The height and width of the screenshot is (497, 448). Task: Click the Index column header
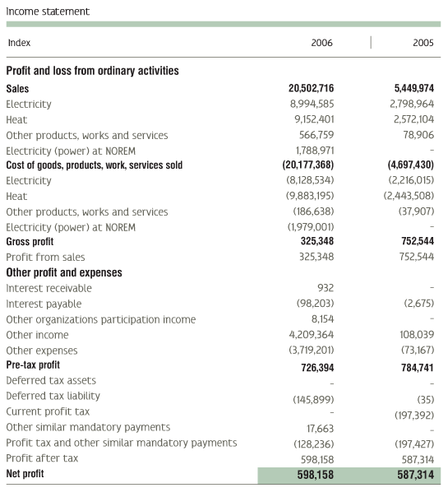tap(19, 43)
